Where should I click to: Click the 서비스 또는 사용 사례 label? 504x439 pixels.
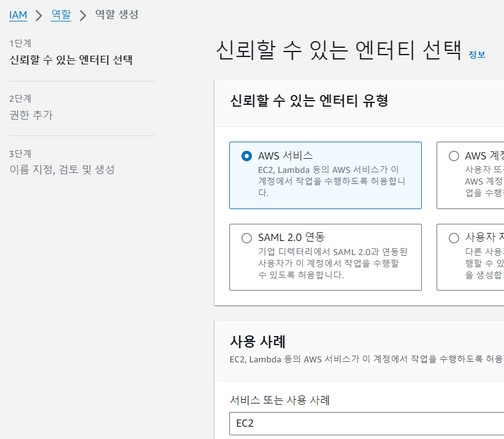[280, 400]
